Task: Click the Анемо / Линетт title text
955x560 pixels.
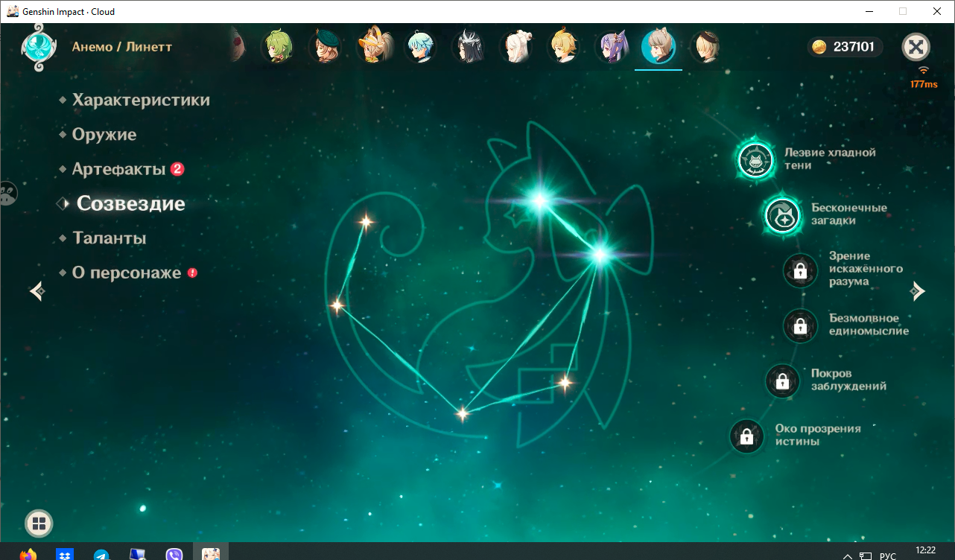Action: point(122,47)
